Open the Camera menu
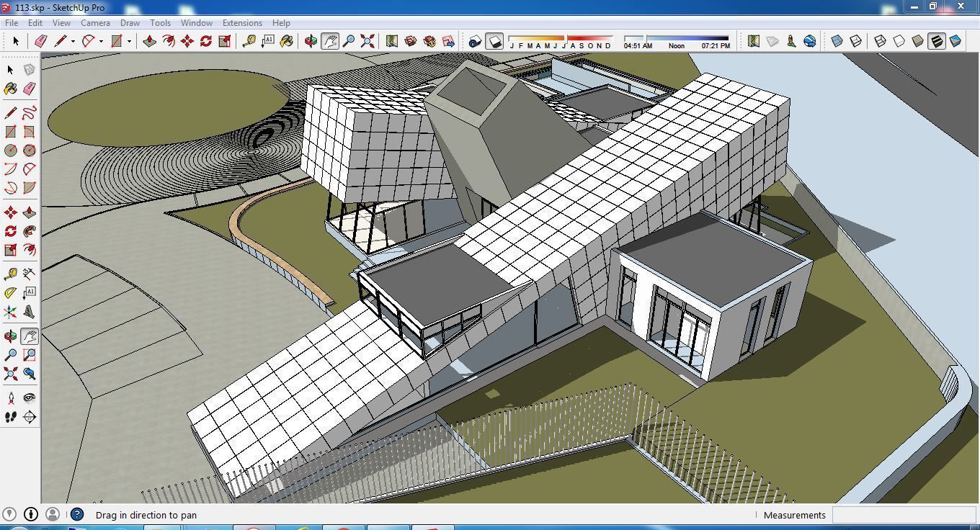Screen dimensions: 980x530 click(x=95, y=23)
